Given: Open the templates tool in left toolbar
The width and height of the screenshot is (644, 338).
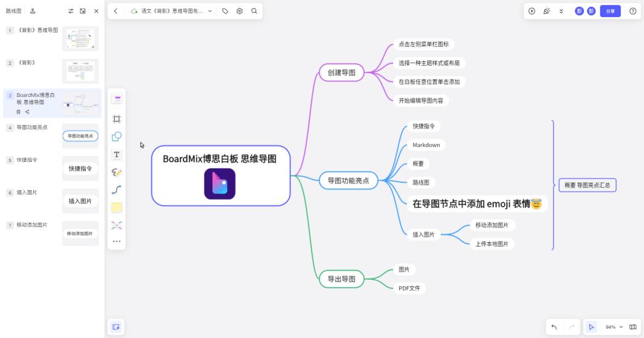Looking at the screenshot, I should 117,99.
